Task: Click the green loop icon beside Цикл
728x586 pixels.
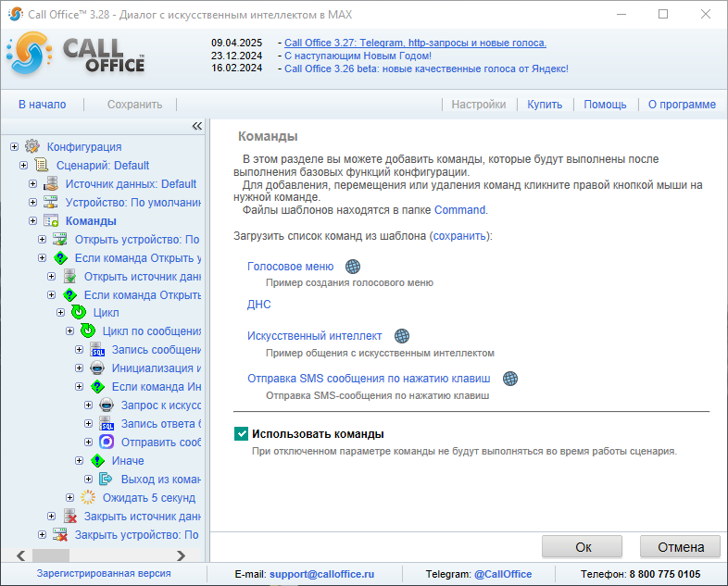Action: point(79,313)
